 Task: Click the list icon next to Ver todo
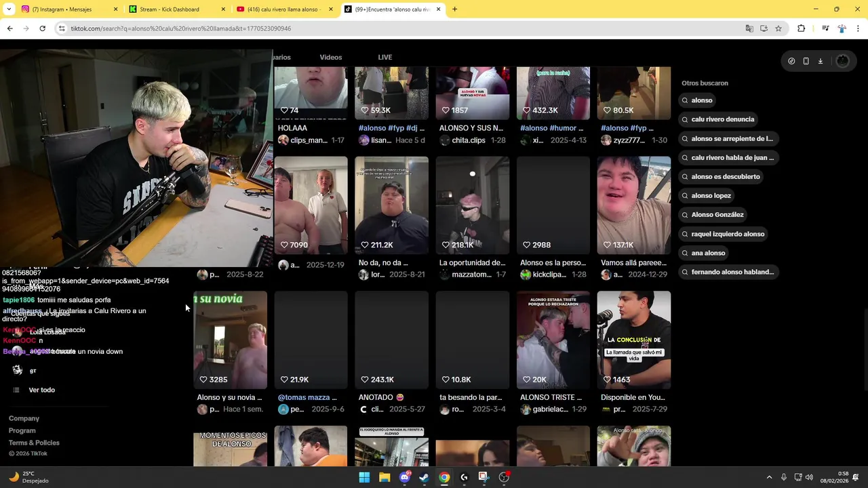[16, 390]
